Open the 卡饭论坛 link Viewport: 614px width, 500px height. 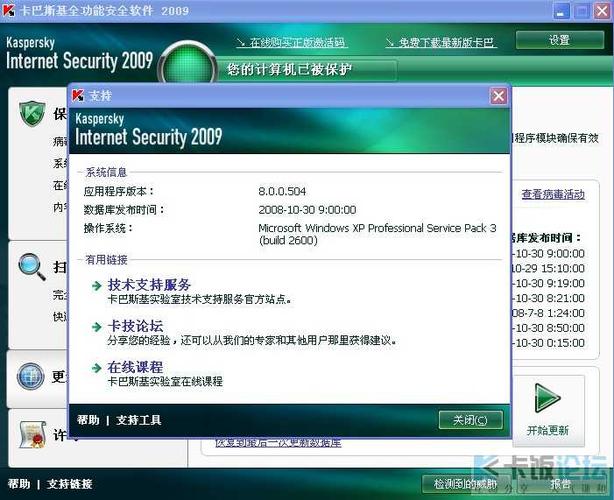click(x=135, y=326)
